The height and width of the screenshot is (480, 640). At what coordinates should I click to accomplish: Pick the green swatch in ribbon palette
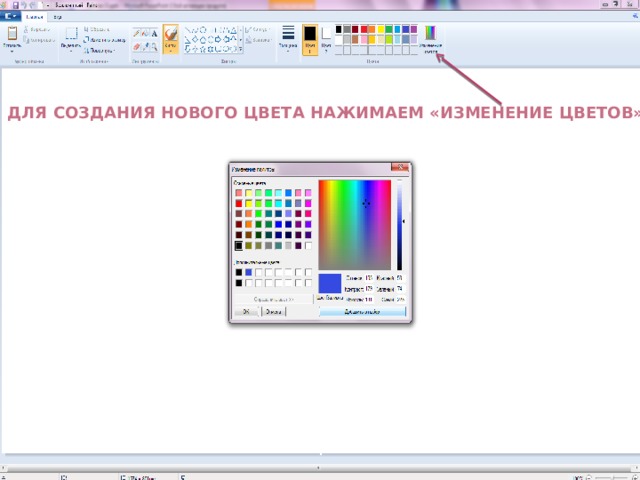pyautogui.click(x=389, y=29)
